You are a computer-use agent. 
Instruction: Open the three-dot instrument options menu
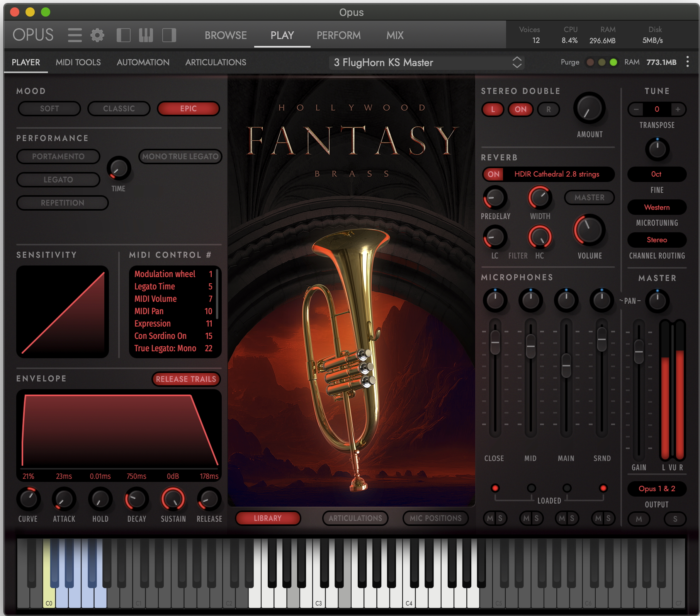(x=687, y=62)
